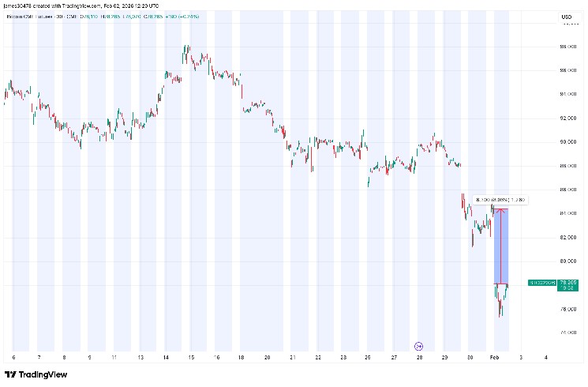The width and height of the screenshot is (588, 387).
Task: Click the 20 date label on time axis
Action: (268, 358)
